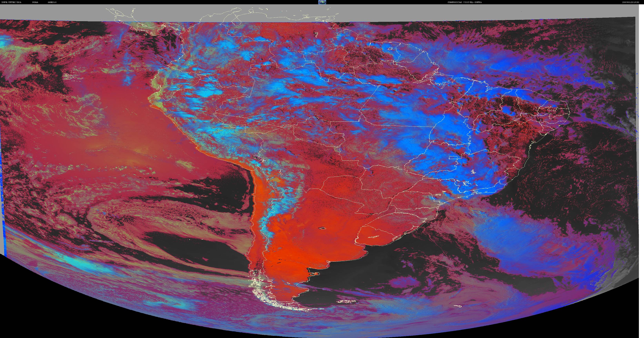The height and width of the screenshot is (338, 644).
Task: Click the NOAA label in the header
Action: (35, 2)
